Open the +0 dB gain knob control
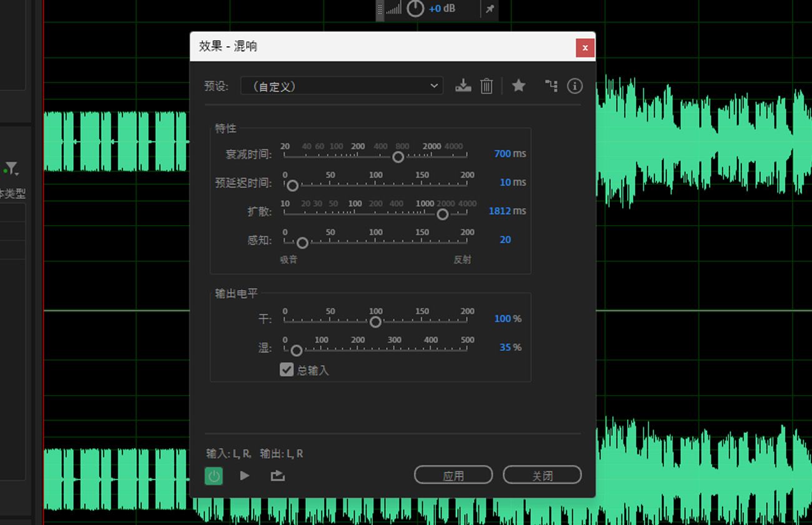The width and height of the screenshot is (812, 525). 415,9
